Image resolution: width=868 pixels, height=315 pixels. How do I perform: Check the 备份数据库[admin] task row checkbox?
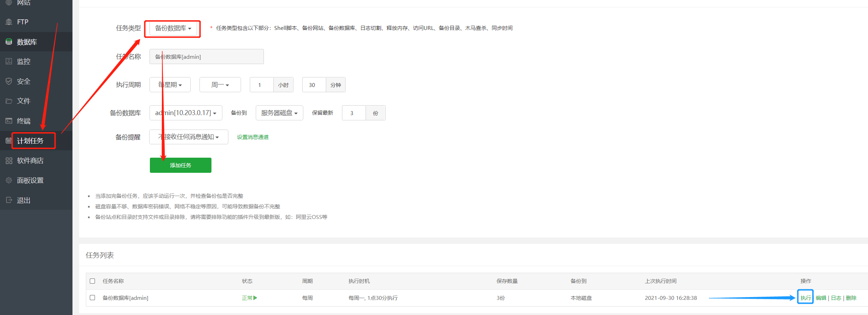(93, 298)
